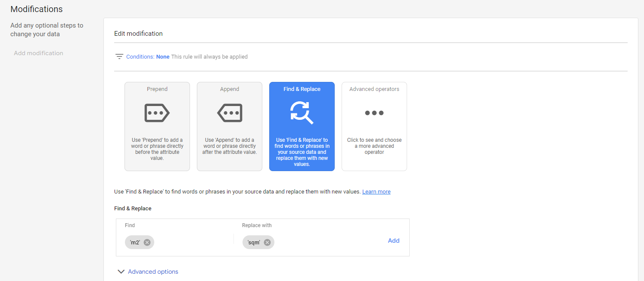644x281 pixels.
Task: Select the Find & Replace card
Action: [302, 127]
